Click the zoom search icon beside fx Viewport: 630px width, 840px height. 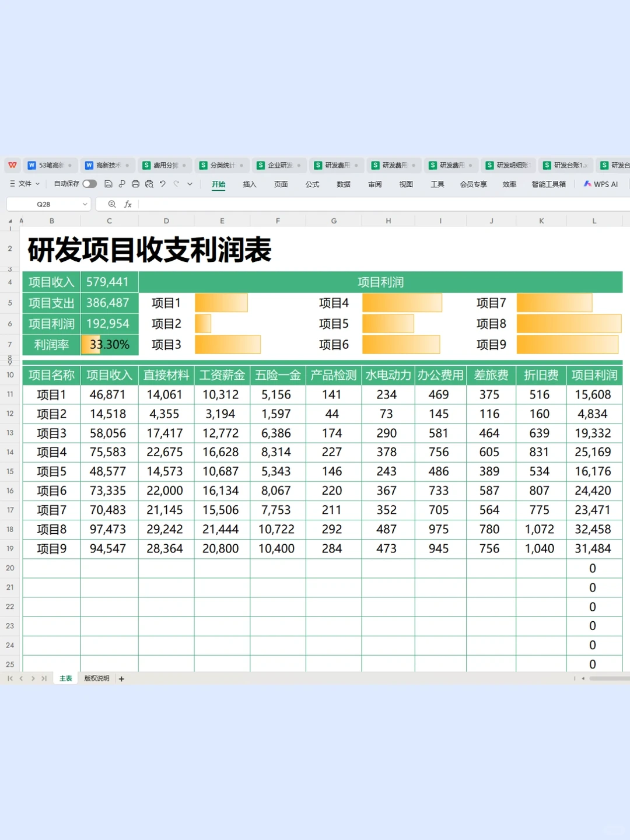[112, 204]
